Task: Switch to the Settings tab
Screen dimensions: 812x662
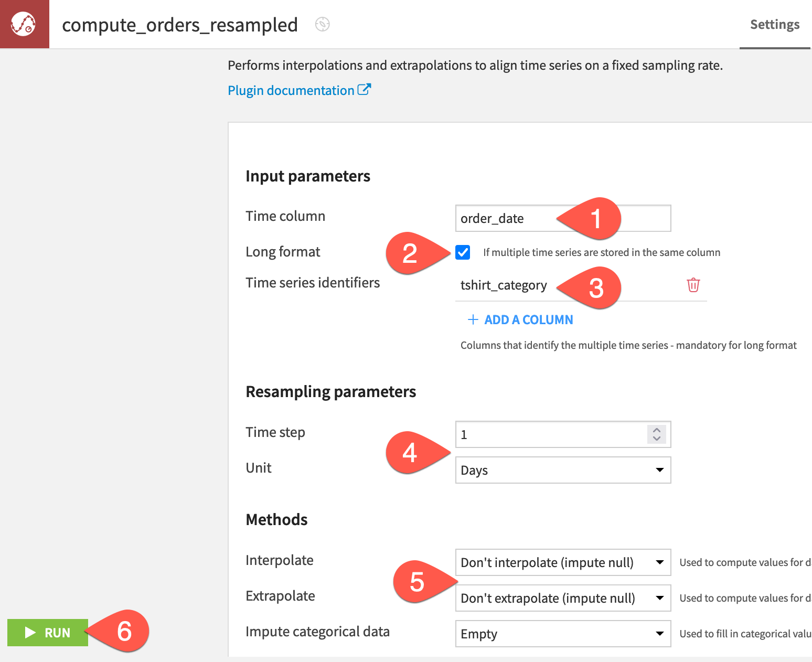Action: 775,25
